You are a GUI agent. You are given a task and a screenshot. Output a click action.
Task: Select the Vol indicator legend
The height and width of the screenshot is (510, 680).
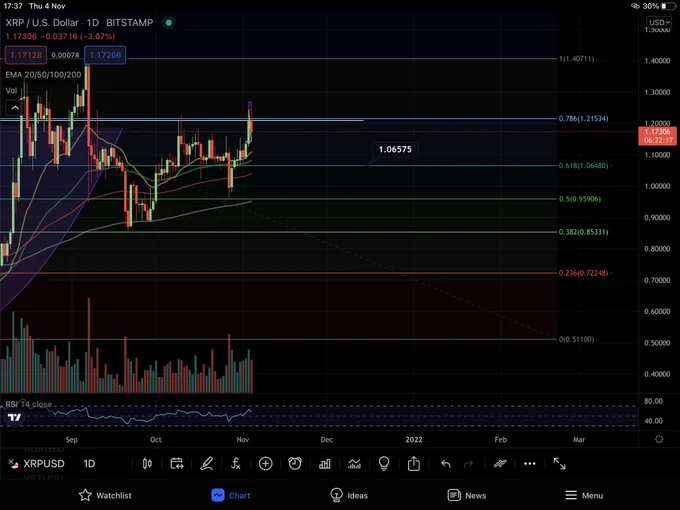(11, 91)
